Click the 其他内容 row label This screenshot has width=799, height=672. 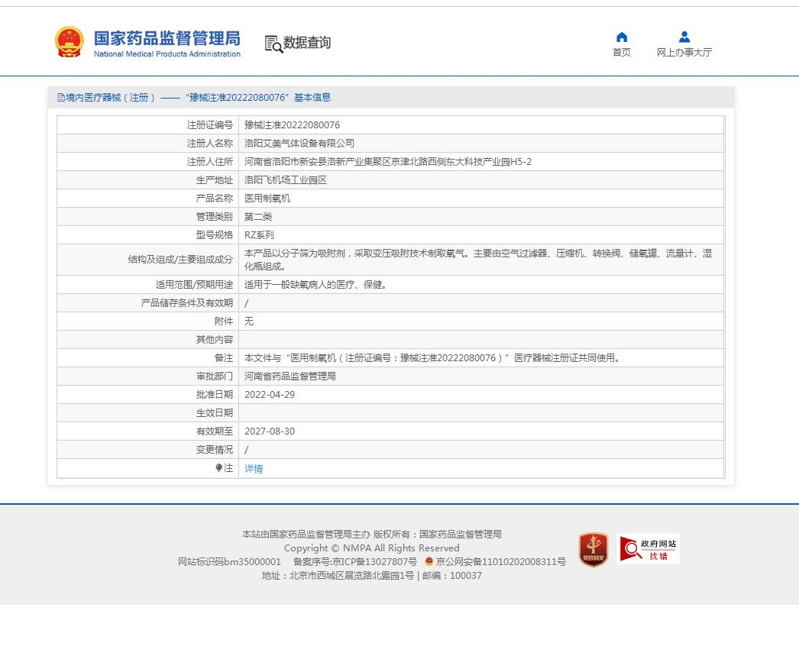click(215, 339)
